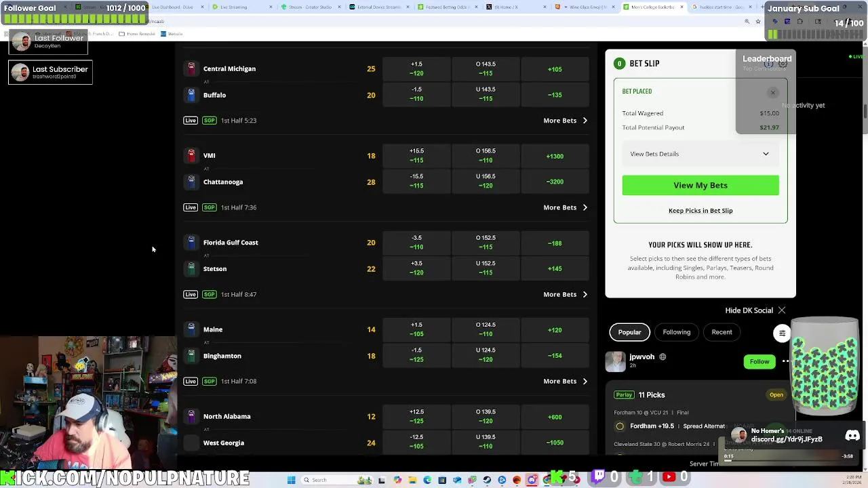Click SGP badge under Chattanooga game
The height and width of the screenshot is (488, 868).
point(209,207)
